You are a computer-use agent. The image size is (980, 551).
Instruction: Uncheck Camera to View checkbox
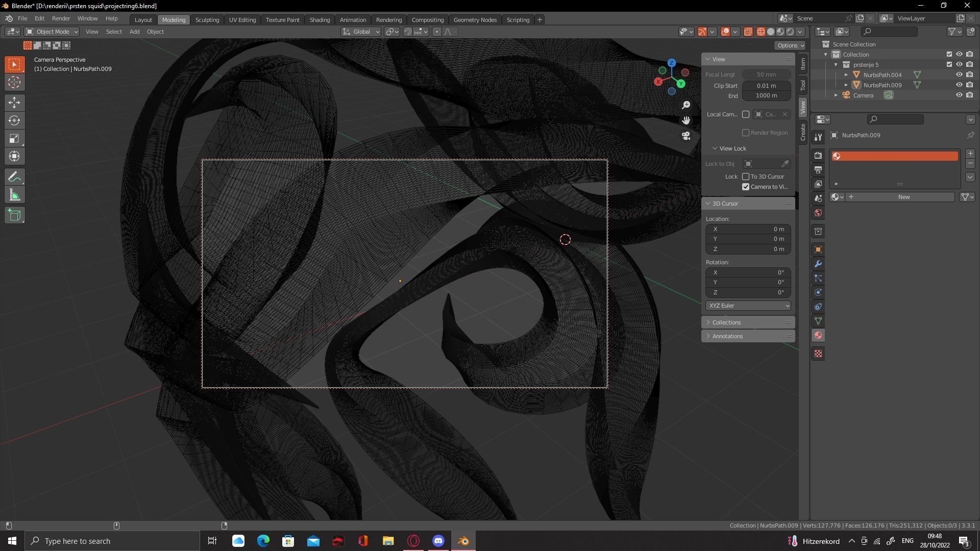(746, 187)
